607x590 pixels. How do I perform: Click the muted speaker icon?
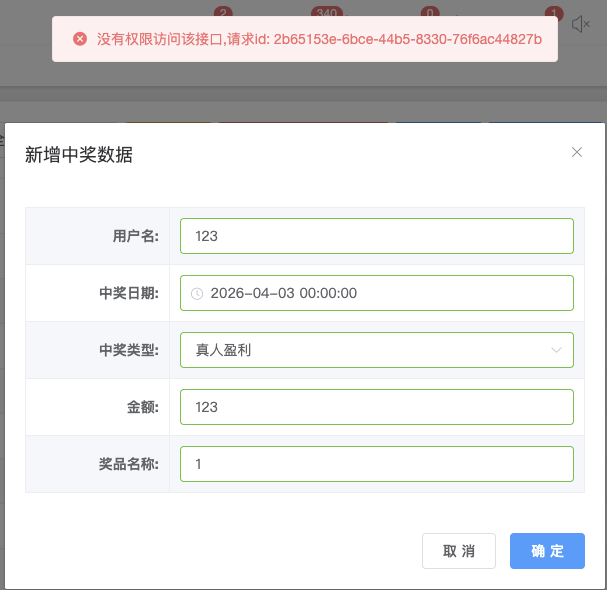tap(581, 24)
